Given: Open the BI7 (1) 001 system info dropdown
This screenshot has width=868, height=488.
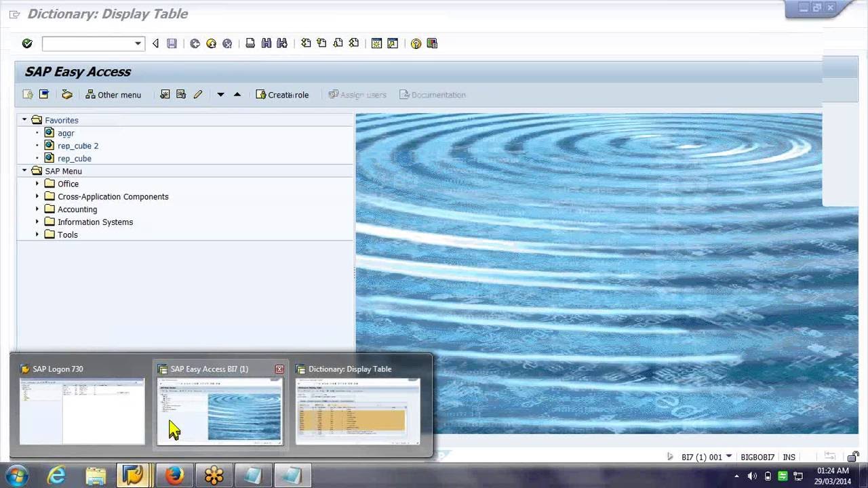Looking at the screenshot, I should tap(729, 457).
